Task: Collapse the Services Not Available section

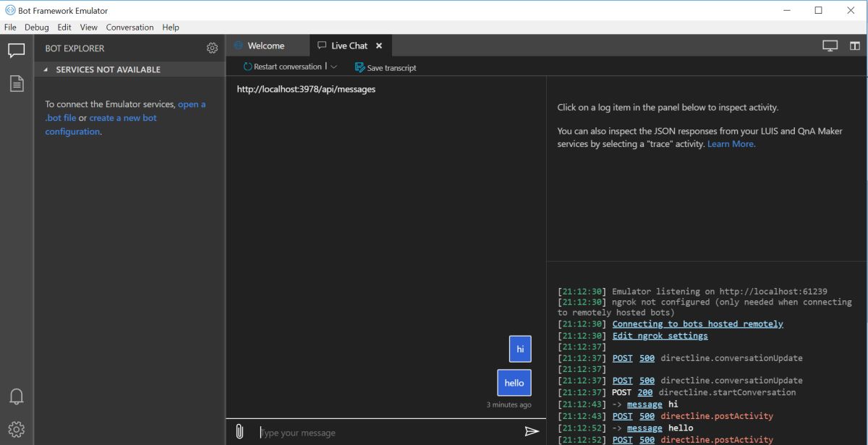Action: [x=46, y=69]
